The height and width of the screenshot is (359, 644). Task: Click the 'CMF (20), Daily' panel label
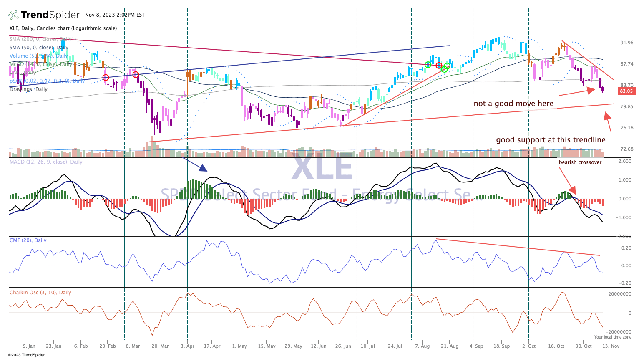click(x=28, y=240)
